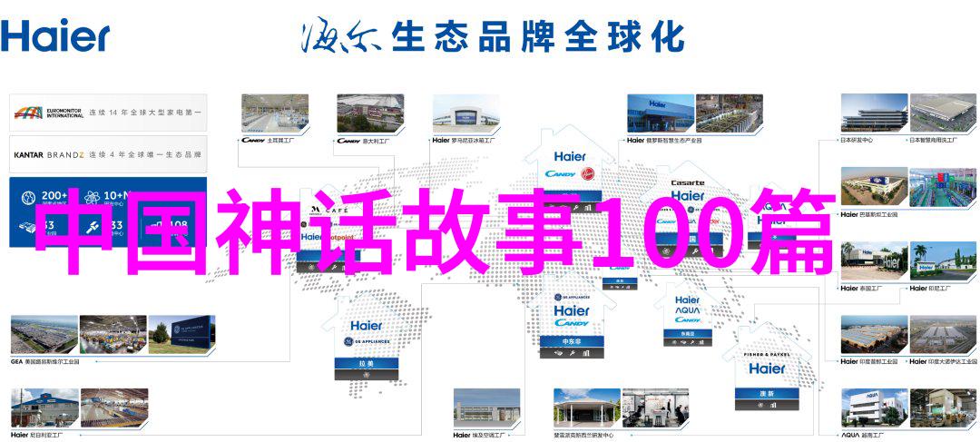Click the Candy 土耳其工厂 caption
Screen dimensions: 980x442
coord(268,140)
